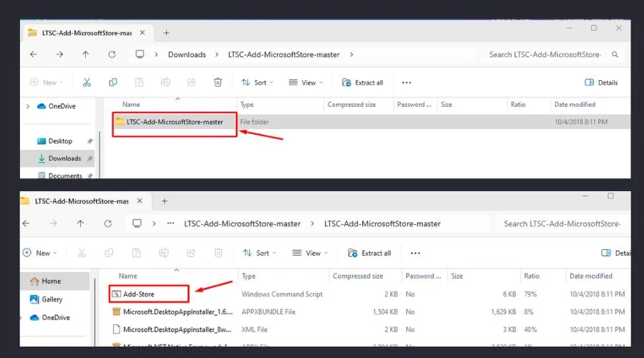Click the Delete trash icon in upper window
The height and width of the screenshot is (358, 644).
218,82
